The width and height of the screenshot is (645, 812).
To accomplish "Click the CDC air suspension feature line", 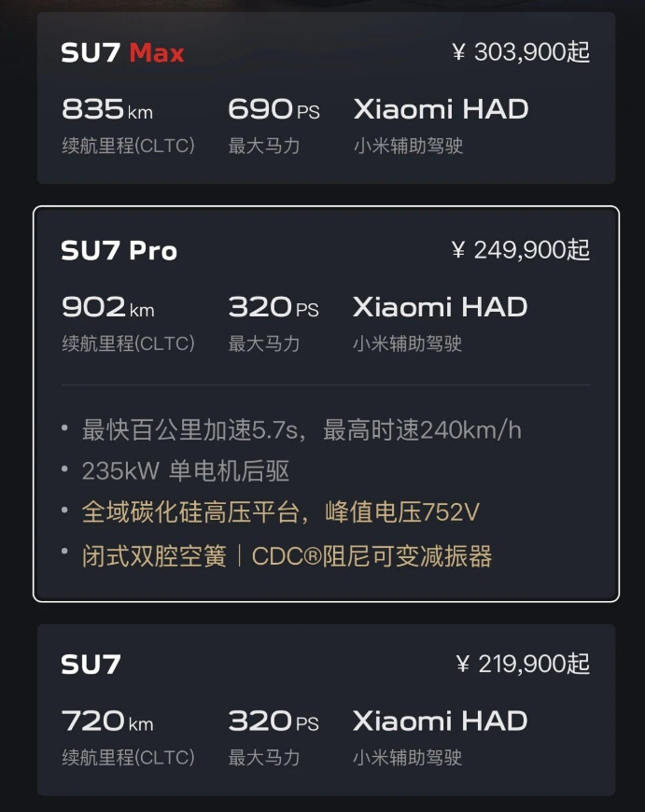I will [x=287, y=557].
